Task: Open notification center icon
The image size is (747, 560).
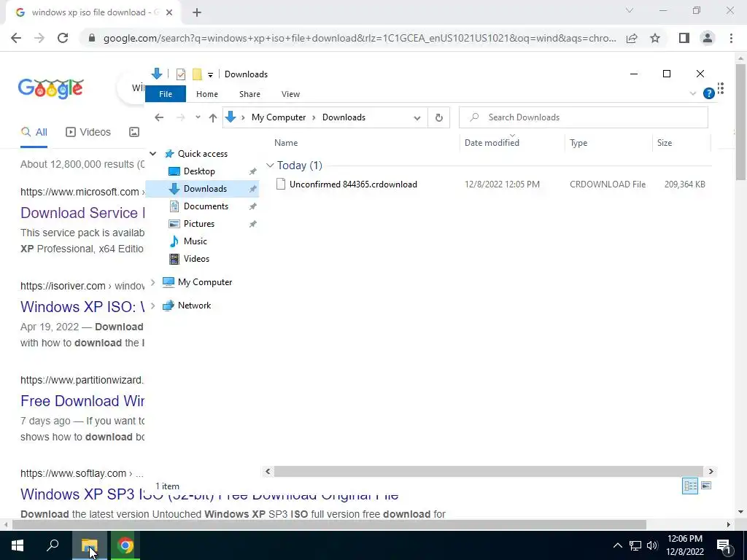Action: tap(723, 545)
